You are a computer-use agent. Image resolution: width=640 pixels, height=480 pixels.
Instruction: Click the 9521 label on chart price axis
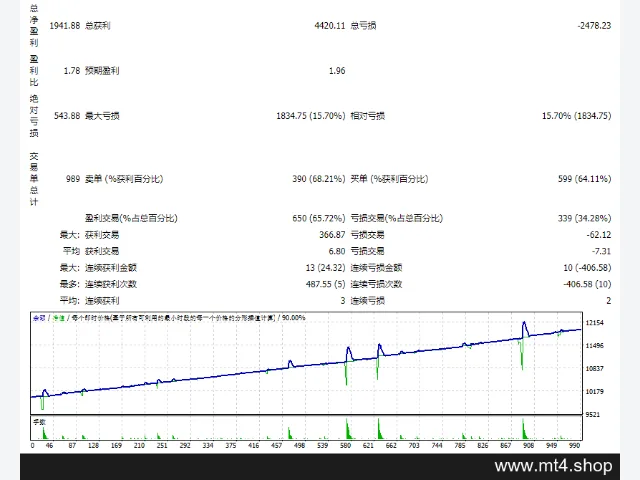tap(593, 415)
